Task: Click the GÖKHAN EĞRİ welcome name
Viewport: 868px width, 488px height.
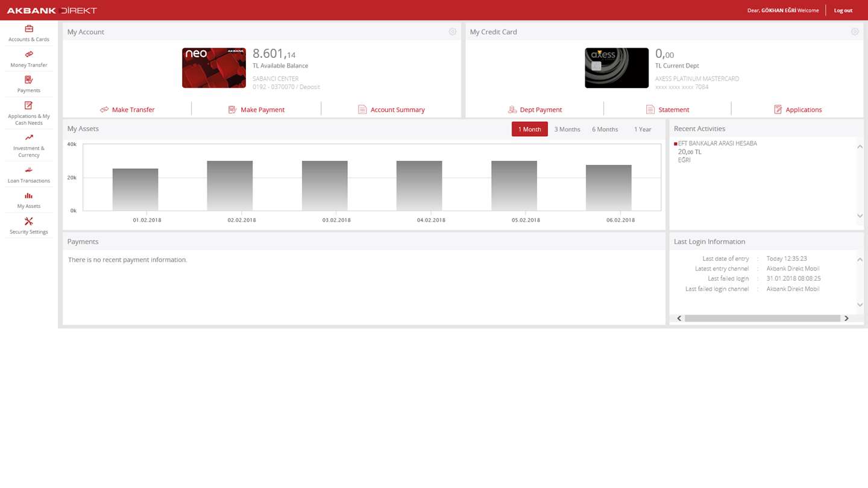Action: coord(779,10)
